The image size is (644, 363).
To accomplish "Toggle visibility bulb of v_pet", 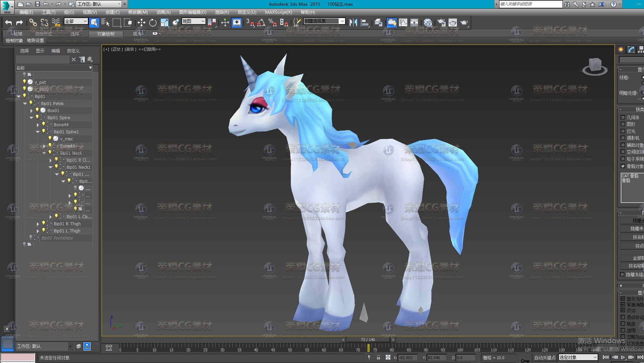I will click(24, 82).
